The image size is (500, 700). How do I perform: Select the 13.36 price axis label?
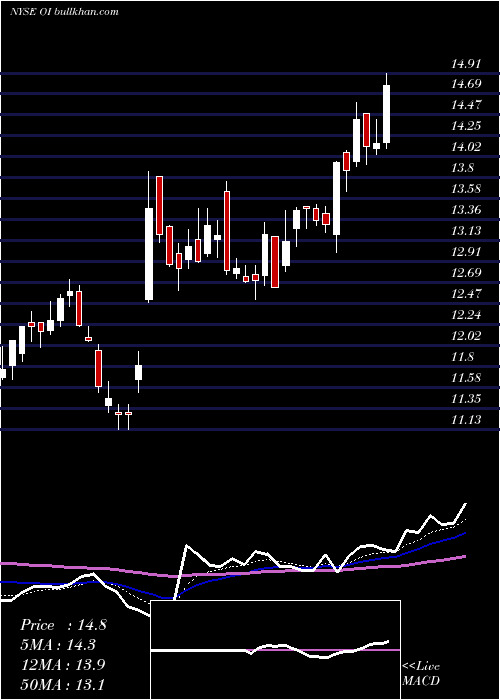tap(466, 209)
